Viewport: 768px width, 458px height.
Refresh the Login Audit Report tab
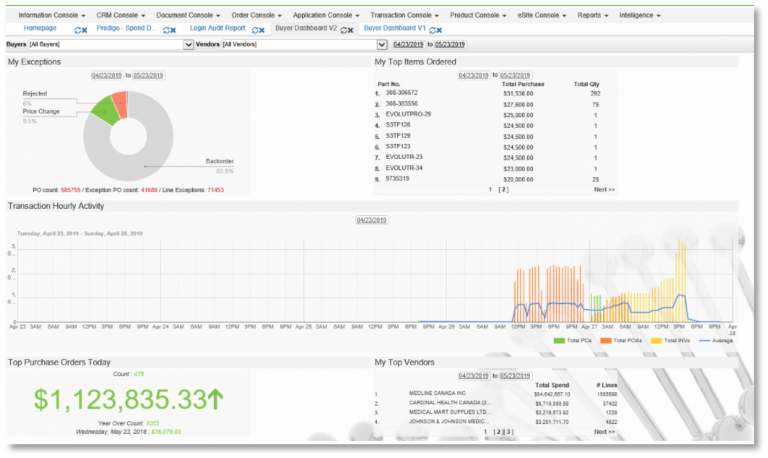coord(255,30)
